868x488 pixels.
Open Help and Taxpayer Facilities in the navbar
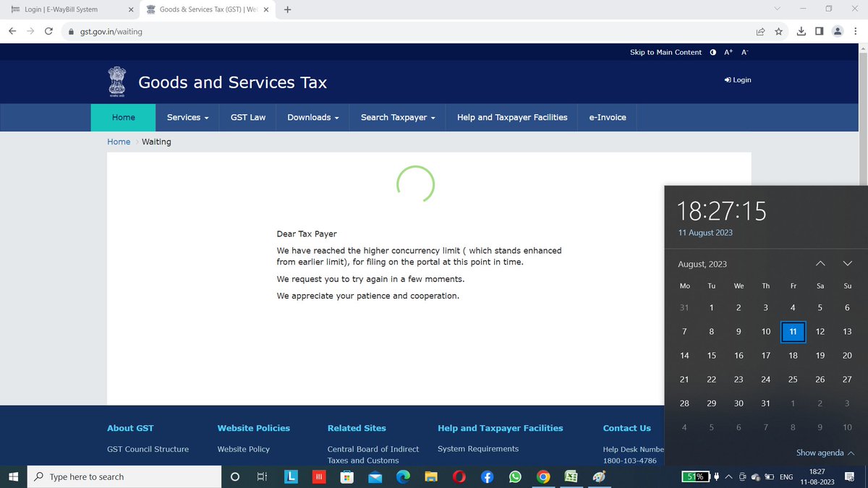[x=512, y=117]
